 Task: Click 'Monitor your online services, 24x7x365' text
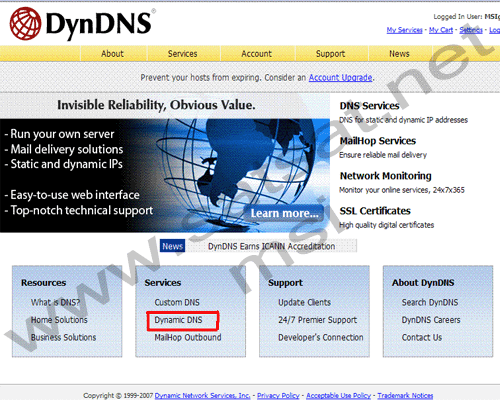pyautogui.click(x=402, y=190)
